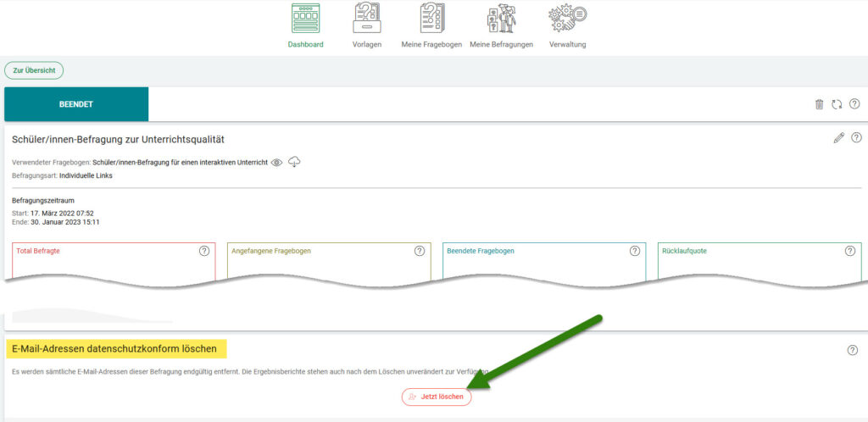Open help for E-Mail-Adressen löschen section
Screen dimensions: 868x422
click(853, 350)
